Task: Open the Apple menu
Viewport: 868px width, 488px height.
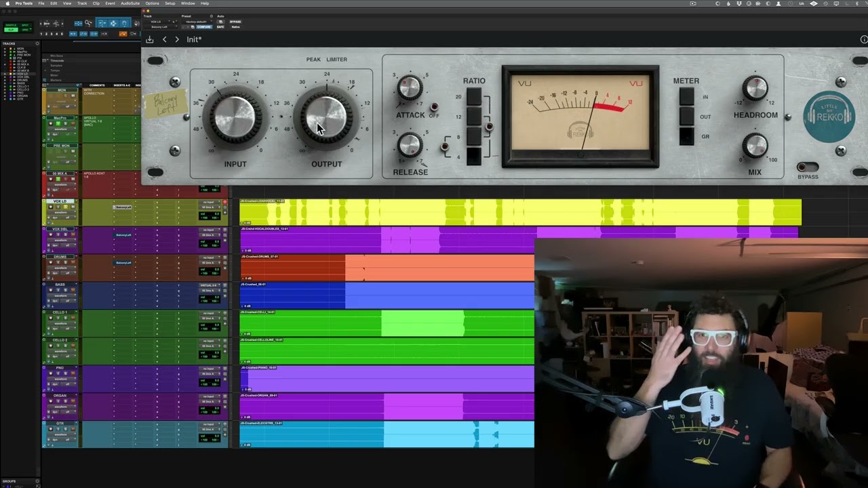Action: tap(7, 3)
